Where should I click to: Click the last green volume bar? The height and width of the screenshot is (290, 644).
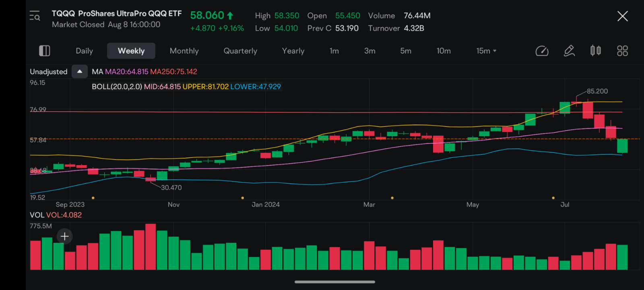[622, 257]
